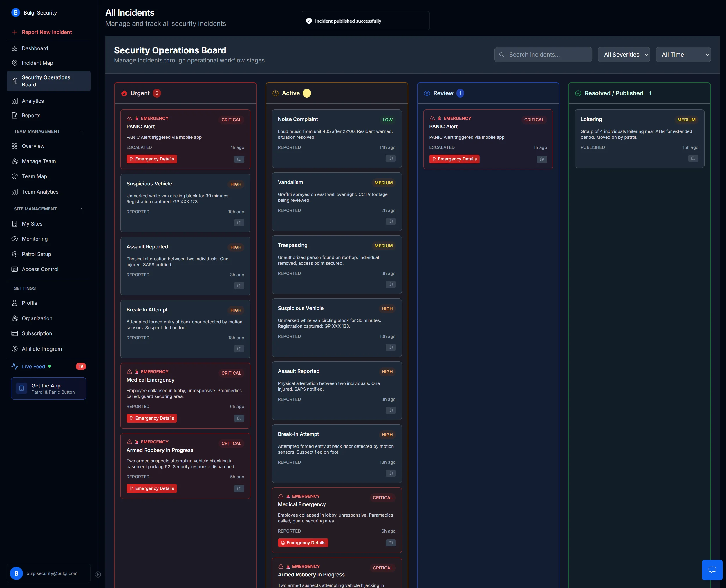Select the Team Map shield icon
Viewport: 726px width, 588px height.
(x=15, y=176)
